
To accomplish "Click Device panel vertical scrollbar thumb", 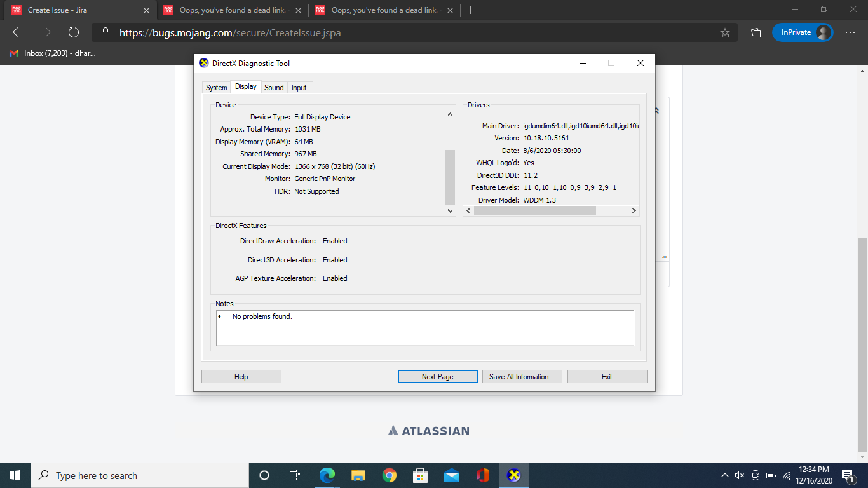I will point(451,177).
